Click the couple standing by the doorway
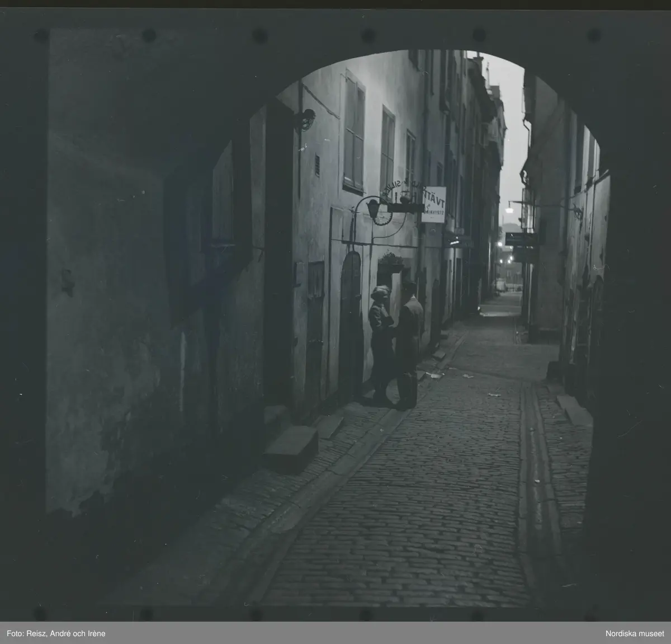This screenshot has width=671, height=644. pyautogui.click(x=396, y=345)
